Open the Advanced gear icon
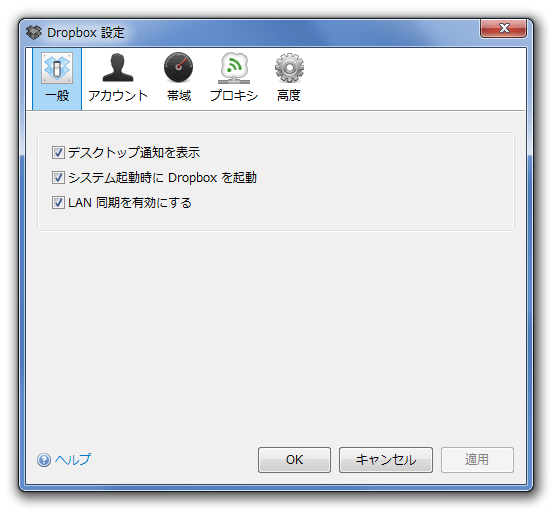The width and height of the screenshot is (554, 514). click(x=289, y=67)
